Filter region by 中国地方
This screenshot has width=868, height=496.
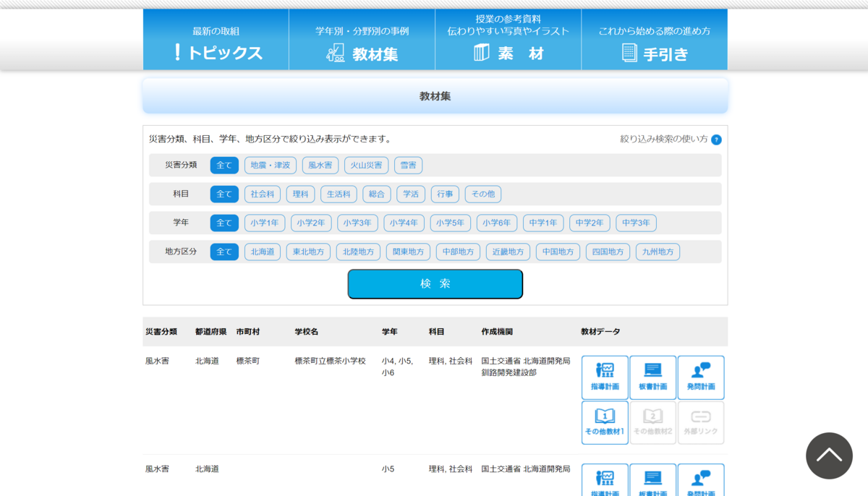[x=558, y=252]
